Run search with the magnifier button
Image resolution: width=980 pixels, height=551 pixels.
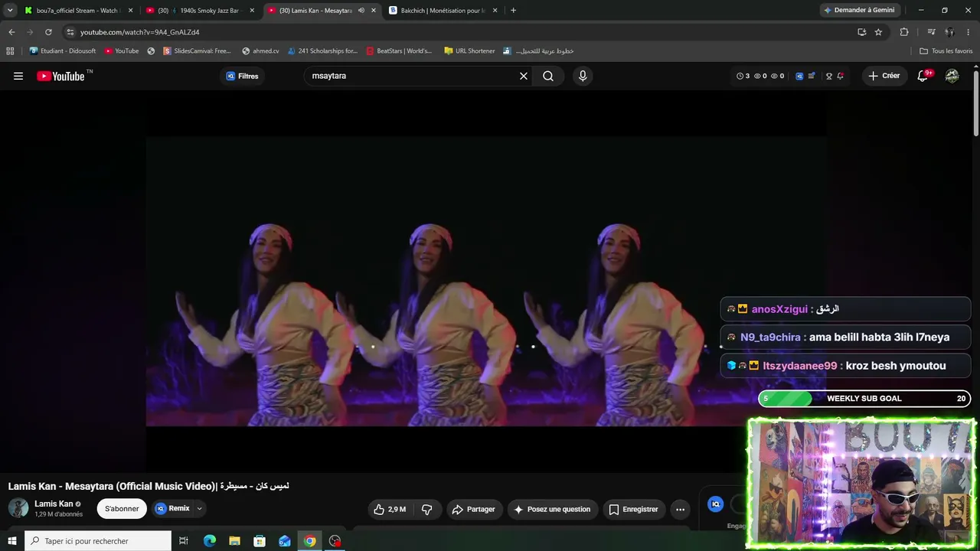click(x=548, y=76)
